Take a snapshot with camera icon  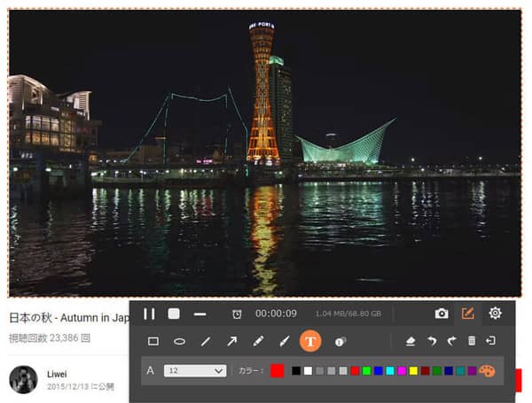pyautogui.click(x=442, y=314)
